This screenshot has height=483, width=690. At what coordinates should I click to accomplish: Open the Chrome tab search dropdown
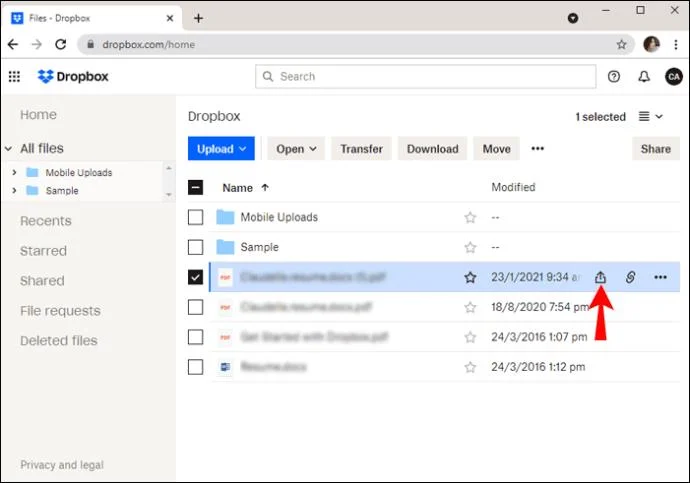(x=573, y=18)
